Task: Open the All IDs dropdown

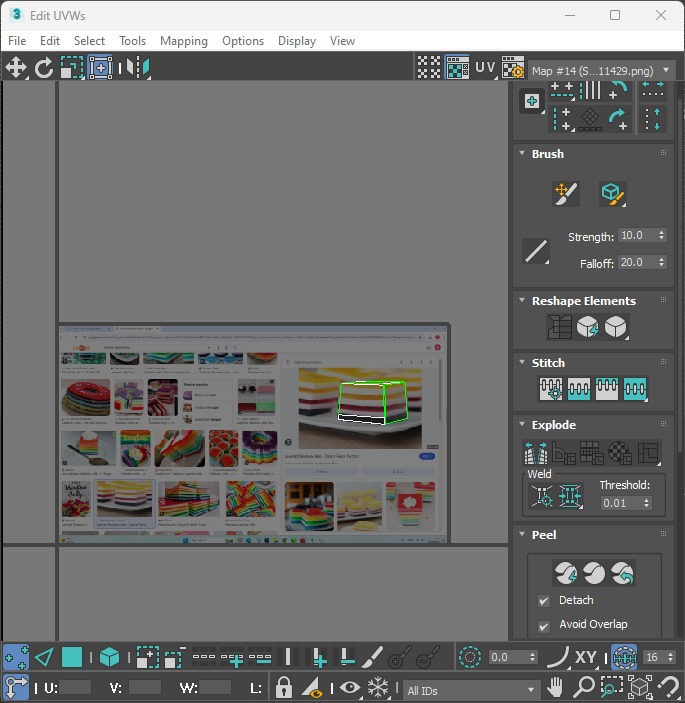Action: (470, 690)
